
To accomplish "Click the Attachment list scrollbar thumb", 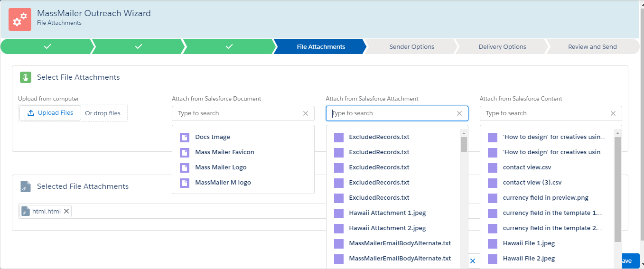I will point(464,144).
